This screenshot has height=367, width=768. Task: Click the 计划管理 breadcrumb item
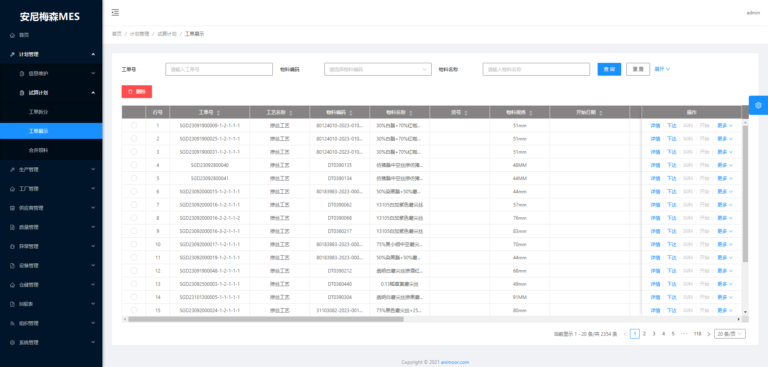(x=139, y=34)
